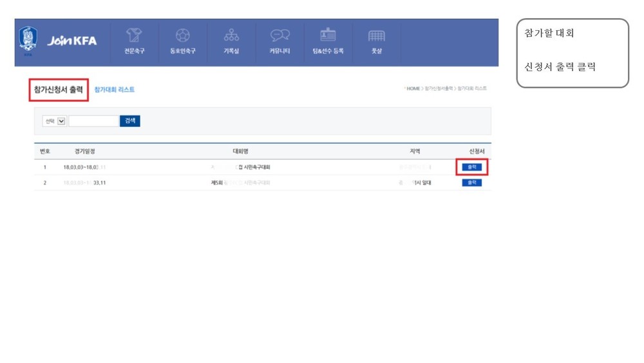Click the 참가신청서출력 breadcrumb link

click(x=439, y=88)
